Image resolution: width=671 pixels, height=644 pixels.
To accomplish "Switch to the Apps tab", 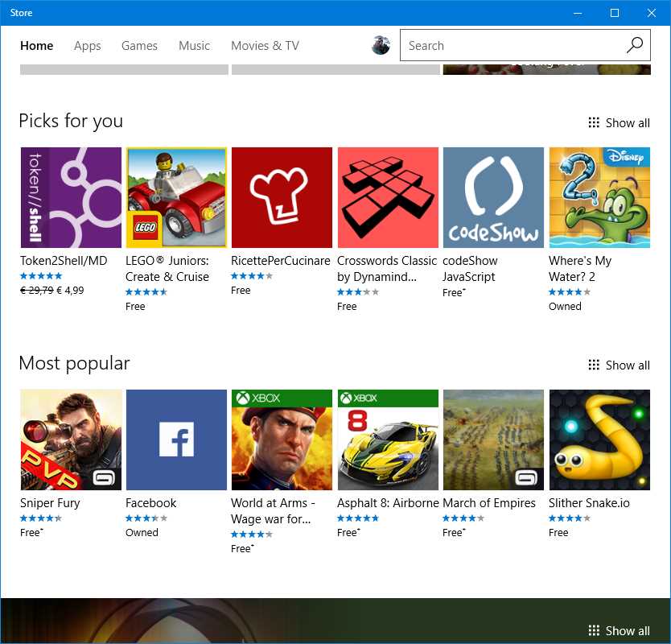I will pyautogui.click(x=88, y=45).
